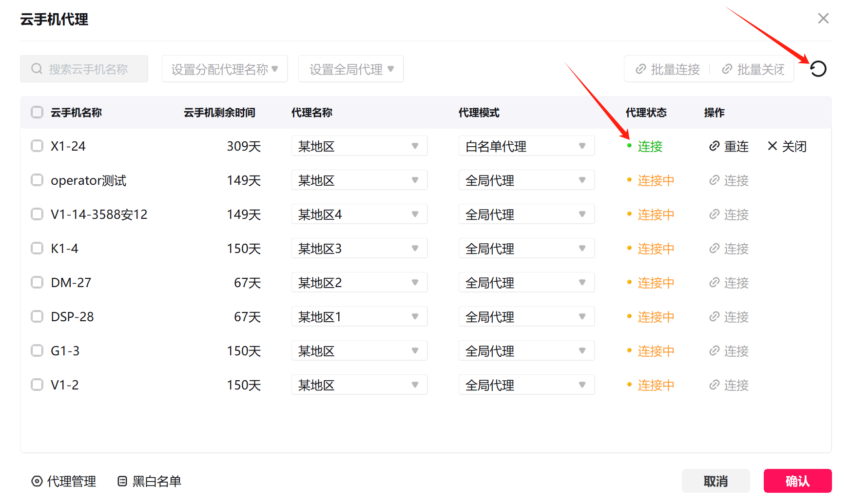Expand the 某地区1 proxy name dropdown
Screen dimensions: 851x504
(359, 316)
